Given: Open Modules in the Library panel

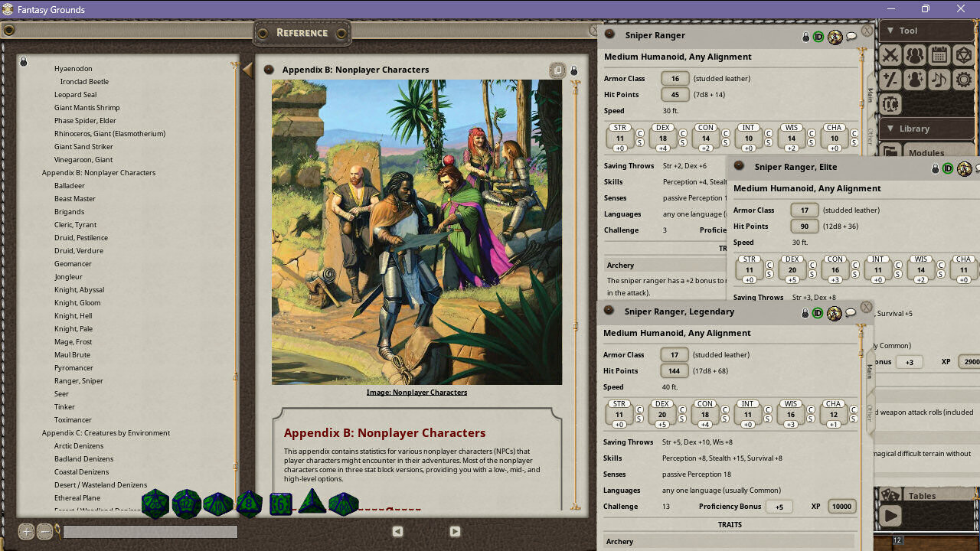Looking at the screenshot, I should 927,152.
